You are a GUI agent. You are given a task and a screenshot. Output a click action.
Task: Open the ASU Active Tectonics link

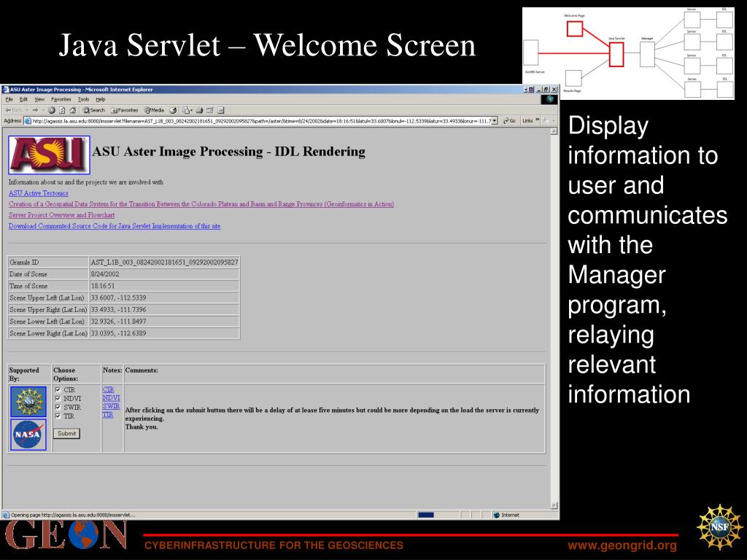[x=38, y=193]
